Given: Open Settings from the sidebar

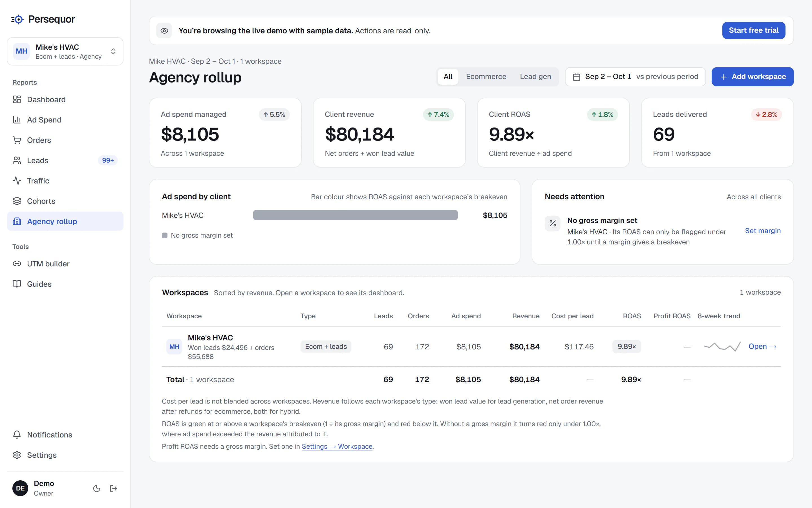Looking at the screenshot, I should (65, 455).
